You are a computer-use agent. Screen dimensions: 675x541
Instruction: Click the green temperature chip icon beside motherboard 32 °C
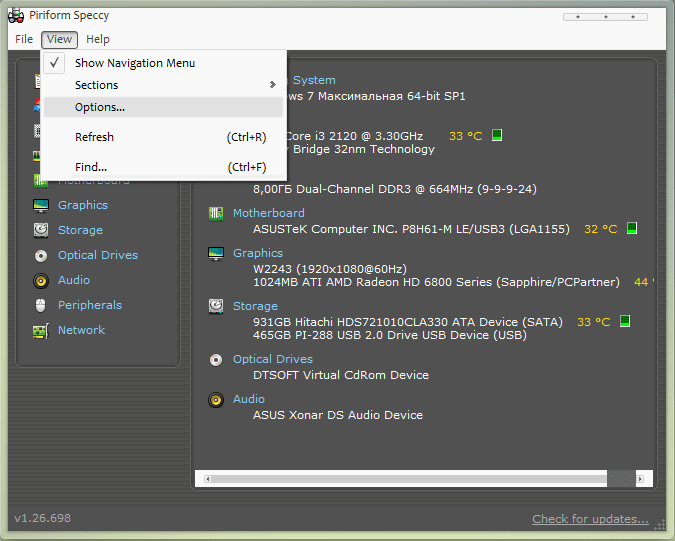pyautogui.click(x=632, y=228)
